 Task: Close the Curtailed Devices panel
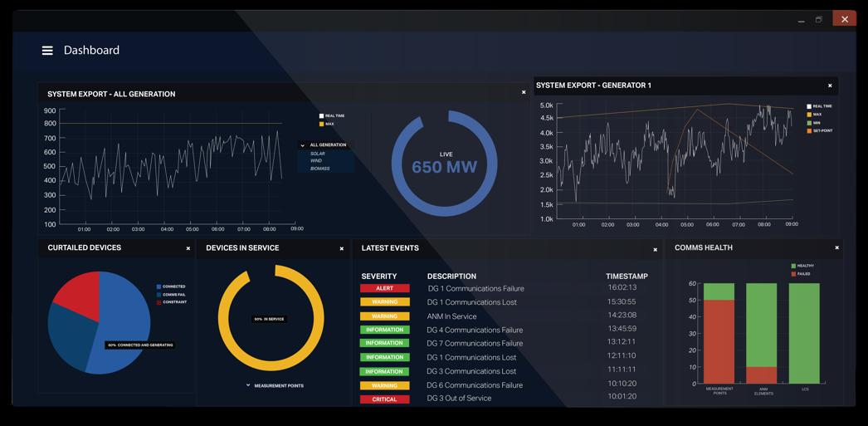(188, 249)
